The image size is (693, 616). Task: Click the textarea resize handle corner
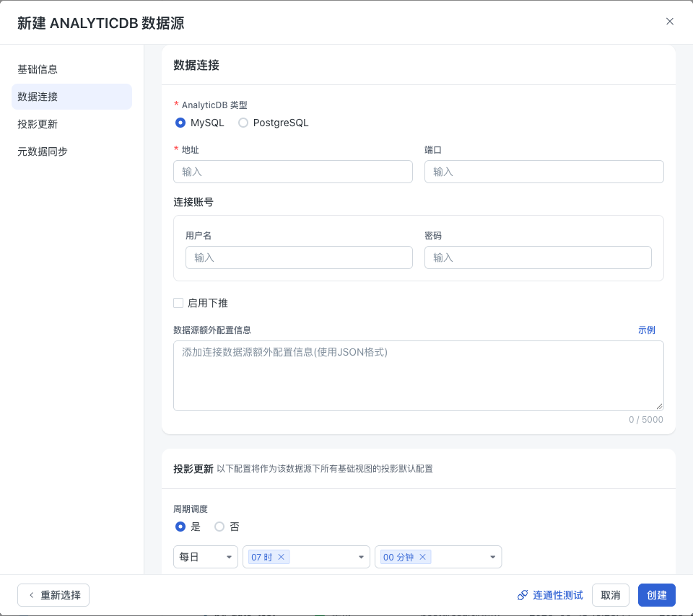(x=659, y=406)
